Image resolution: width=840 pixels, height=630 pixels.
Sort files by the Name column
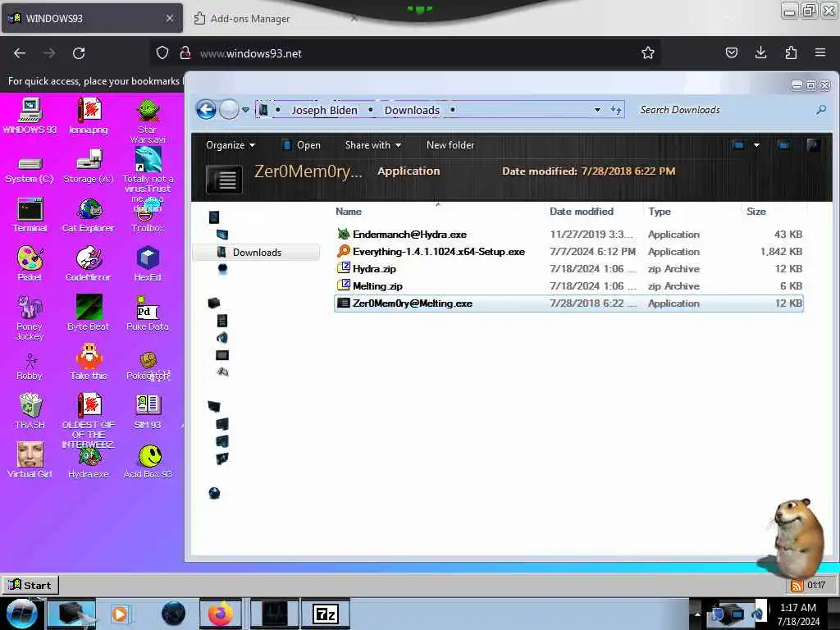pos(349,212)
